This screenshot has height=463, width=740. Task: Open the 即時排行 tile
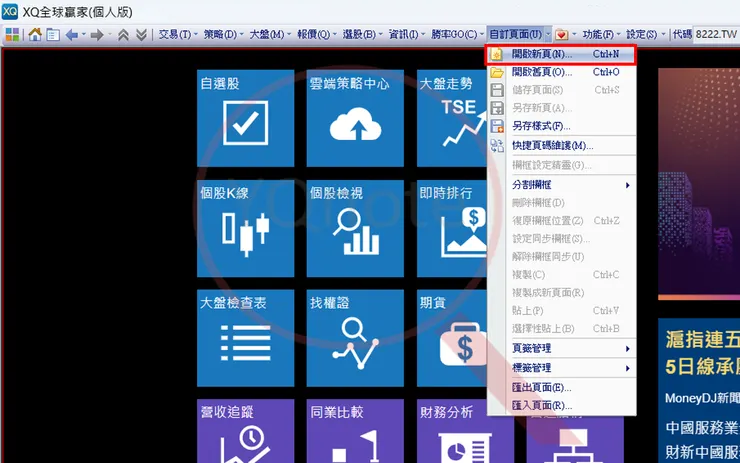tap(452, 228)
